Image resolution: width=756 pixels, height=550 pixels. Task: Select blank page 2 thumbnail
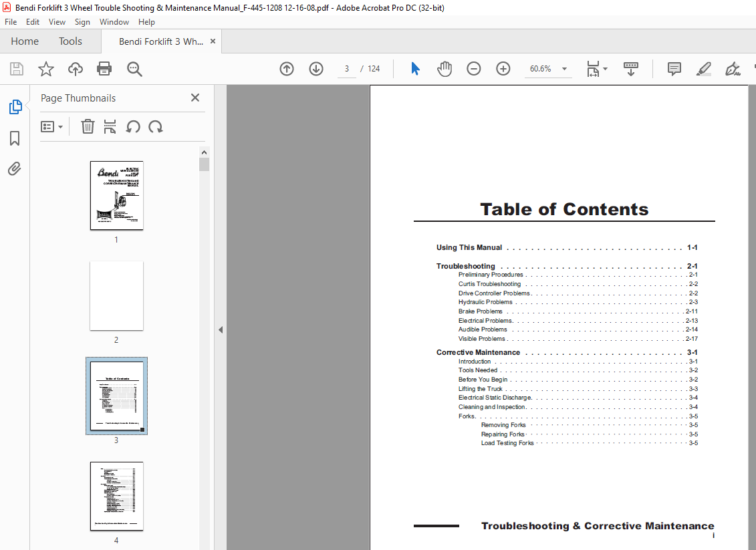pyautogui.click(x=117, y=295)
